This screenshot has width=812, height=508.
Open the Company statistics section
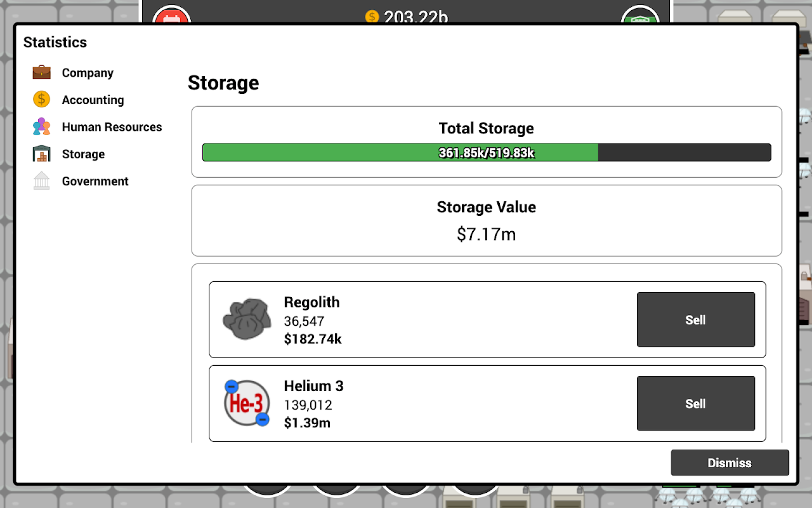pos(88,73)
